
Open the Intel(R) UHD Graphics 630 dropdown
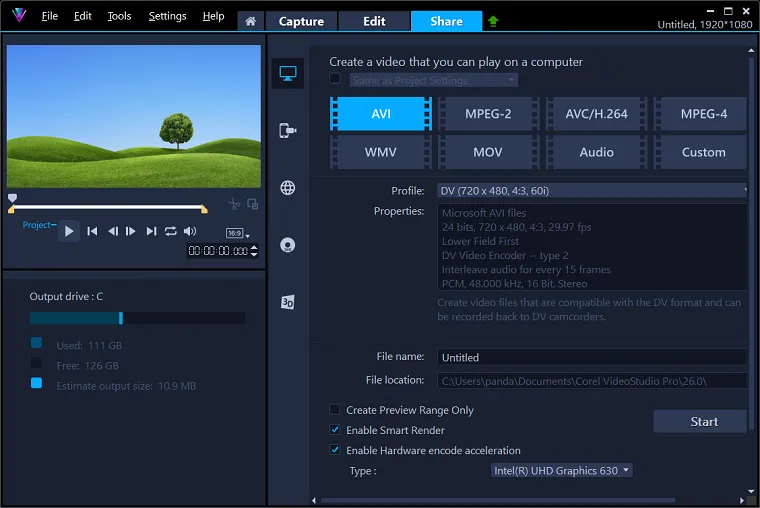561,471
